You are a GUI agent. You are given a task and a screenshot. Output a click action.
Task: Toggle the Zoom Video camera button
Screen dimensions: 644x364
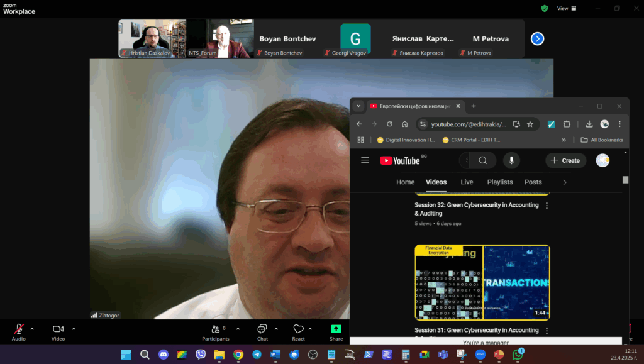(58, 332)
